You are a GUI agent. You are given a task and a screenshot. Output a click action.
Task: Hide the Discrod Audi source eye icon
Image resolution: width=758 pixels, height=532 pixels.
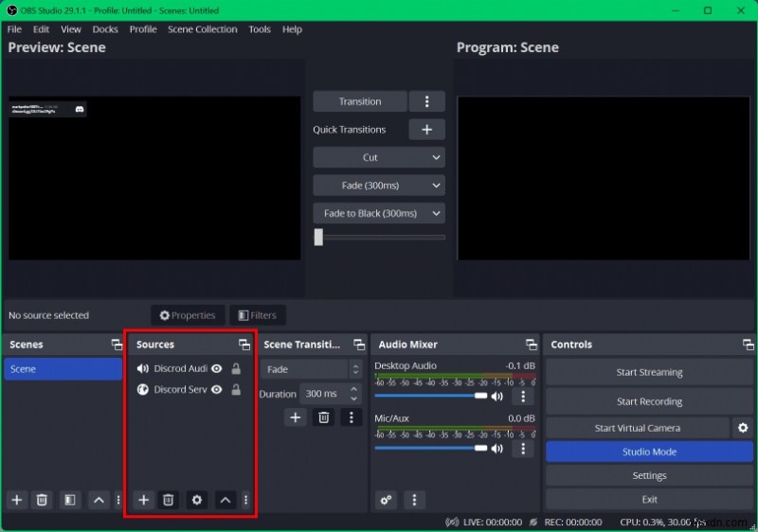pos(217,369)
